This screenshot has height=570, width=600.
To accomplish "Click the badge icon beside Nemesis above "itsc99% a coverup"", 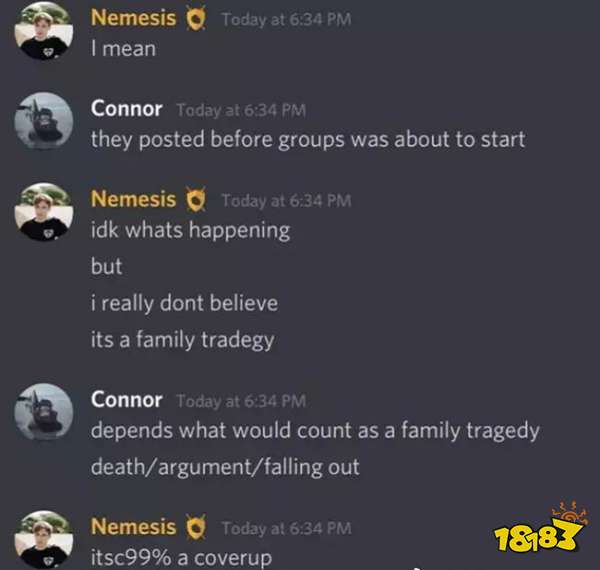I will (196, 527).
